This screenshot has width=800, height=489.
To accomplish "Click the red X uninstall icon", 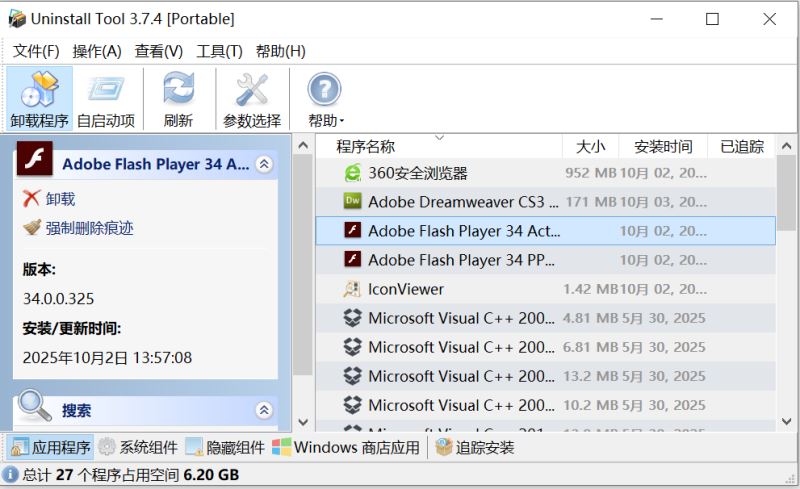I will coord(31,199).
